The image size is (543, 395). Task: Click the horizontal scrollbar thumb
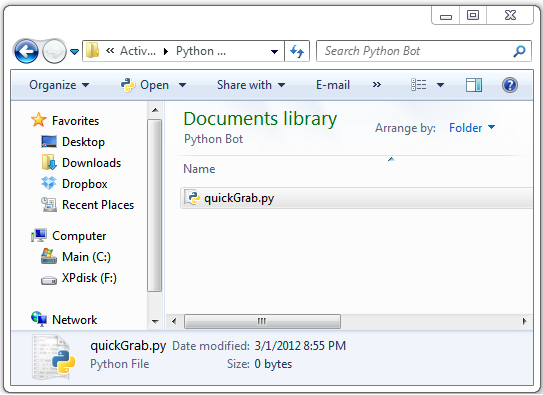pyautogui.click(x=262, y=321)
